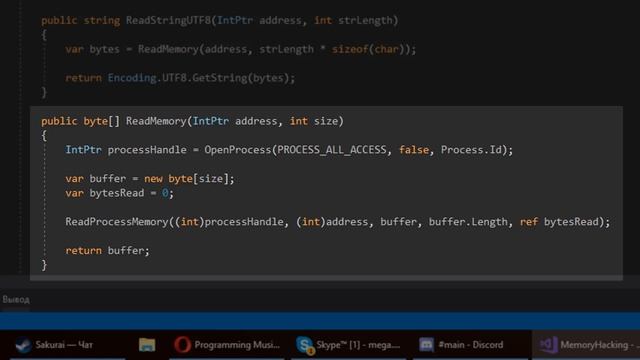Click buffer.Length argument

pos(468,222)
